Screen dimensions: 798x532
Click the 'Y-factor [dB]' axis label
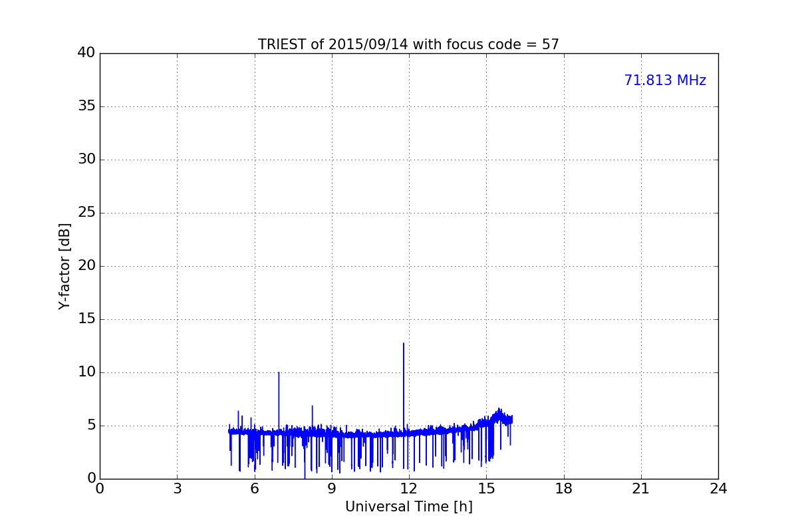[x=65, y=266]
